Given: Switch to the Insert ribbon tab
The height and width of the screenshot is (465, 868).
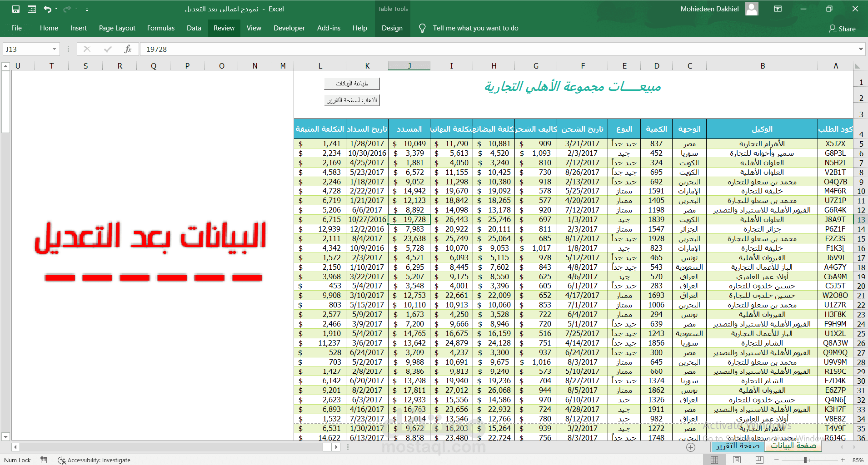Looking at the screenshot, I should [x=79, y=28].
